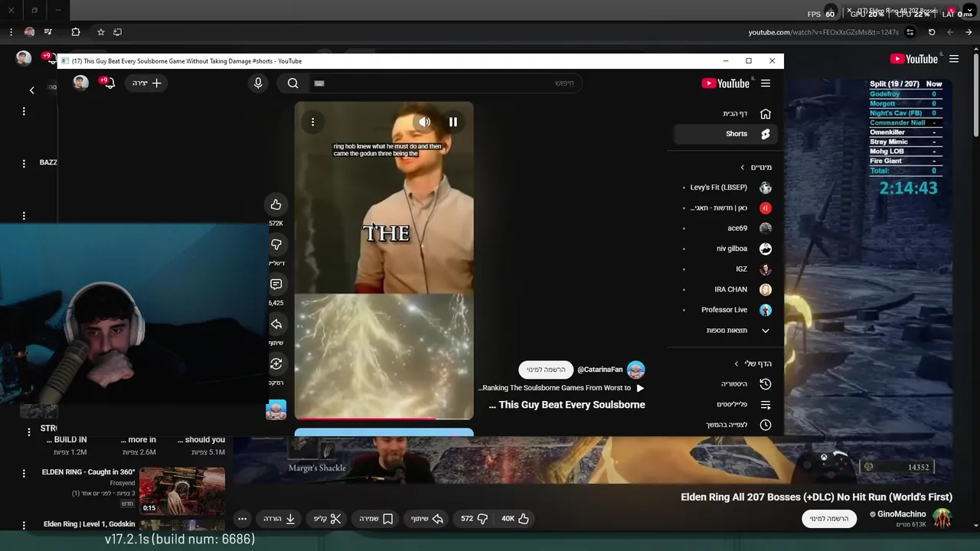Screen dimensions: 980x551
Task: Like the Elden Ring video showing 40K
Action: coord(516,518)
